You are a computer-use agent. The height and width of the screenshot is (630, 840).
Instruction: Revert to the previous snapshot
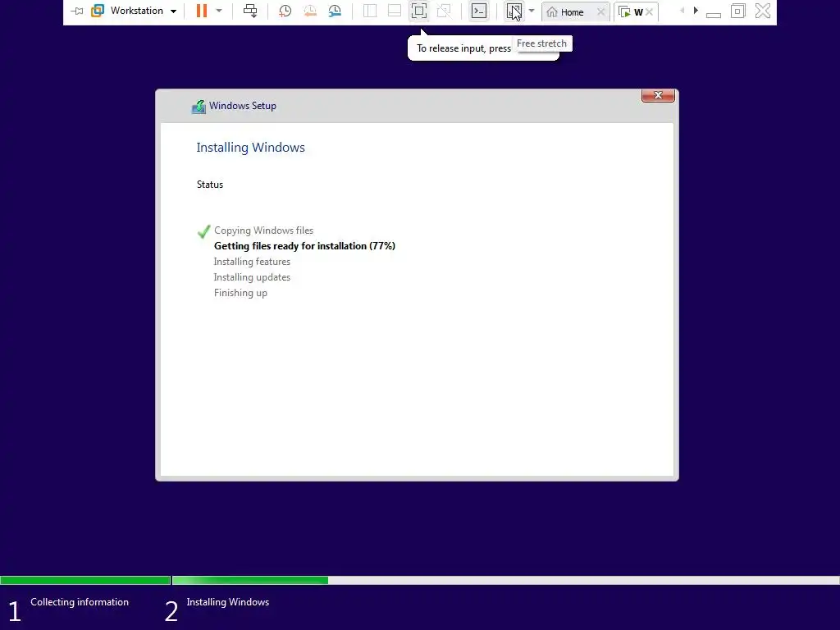[x=309, y=11]
